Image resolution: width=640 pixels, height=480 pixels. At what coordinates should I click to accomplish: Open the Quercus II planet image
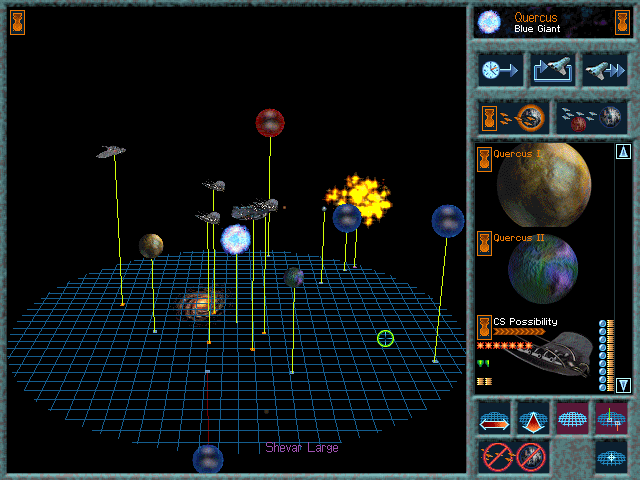point(543,269)
